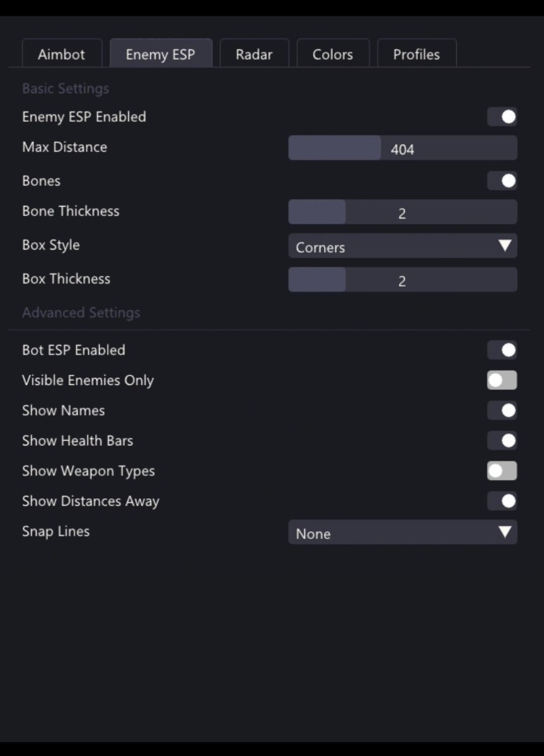Click the Basic Settings section header
544x756 pixels.
(x=66, y=89)
